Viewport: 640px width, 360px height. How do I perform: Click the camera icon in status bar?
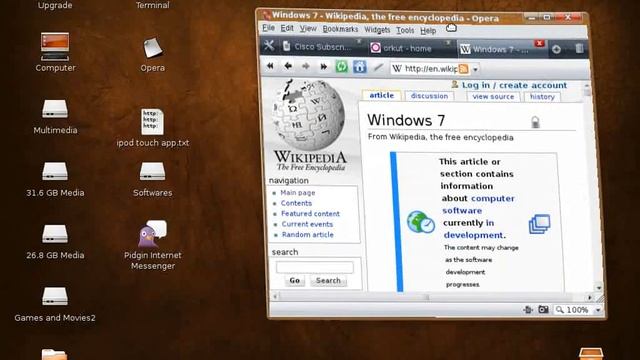[543, 310]
